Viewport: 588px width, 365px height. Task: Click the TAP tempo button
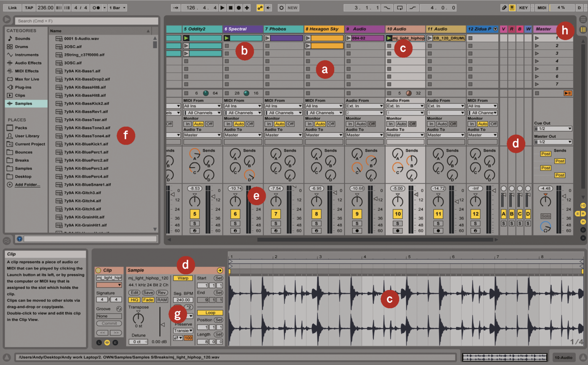point(29,8)
